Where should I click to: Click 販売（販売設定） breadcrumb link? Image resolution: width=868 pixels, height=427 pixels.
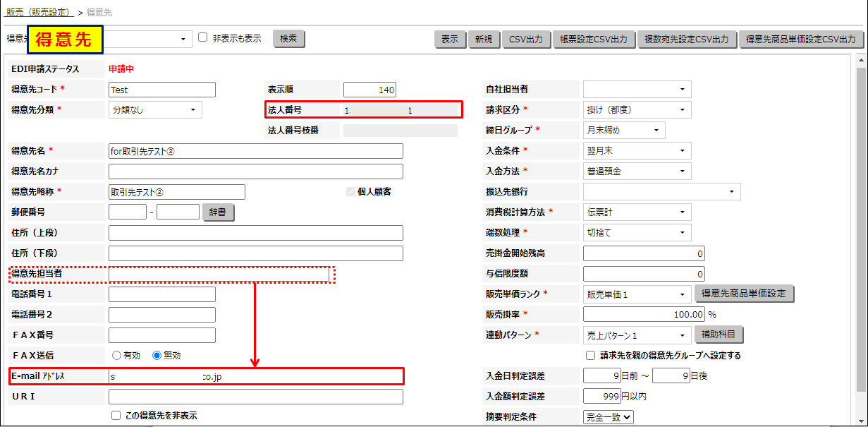point(39,13)
